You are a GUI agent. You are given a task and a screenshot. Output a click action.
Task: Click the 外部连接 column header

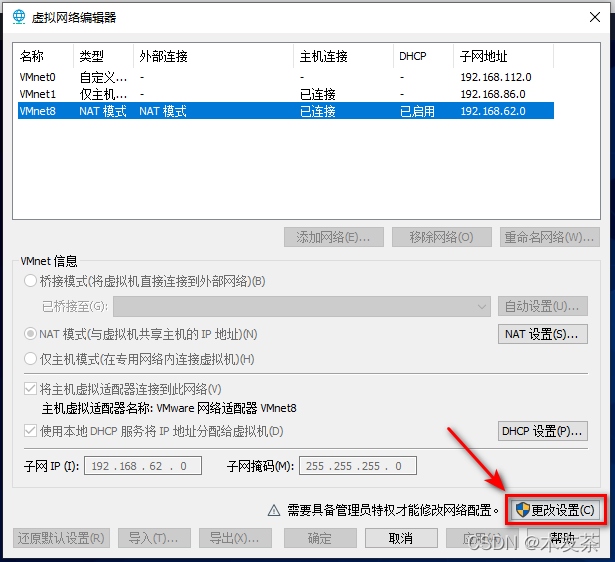coord(213,56)
